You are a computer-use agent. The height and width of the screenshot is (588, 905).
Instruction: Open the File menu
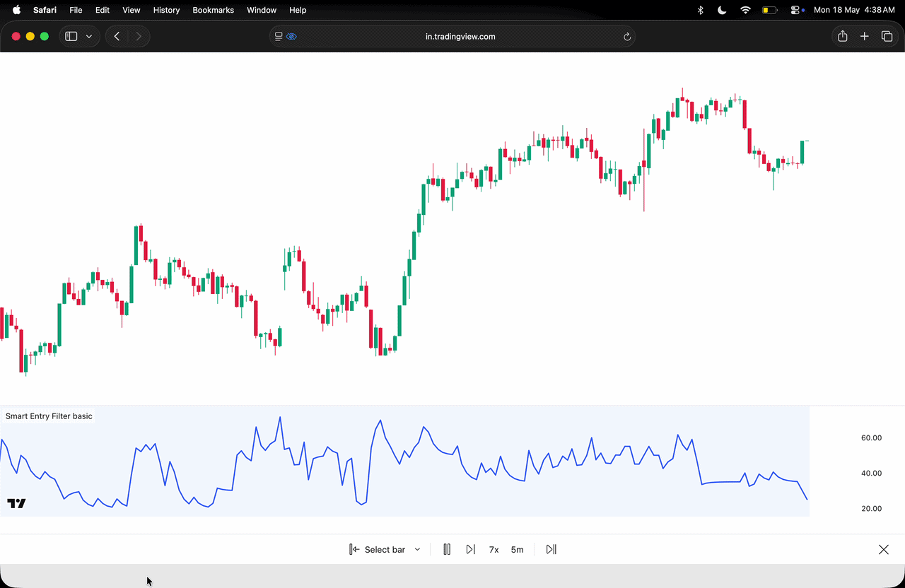click(x=76, y=10)
